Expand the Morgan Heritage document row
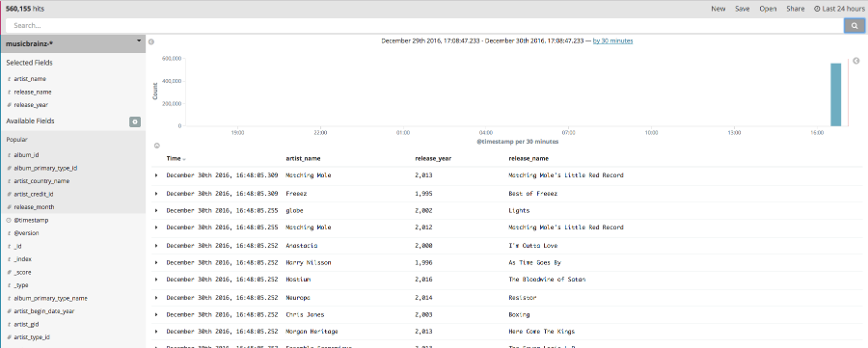The height and width of the screenshot is (348, 868). 156,332
